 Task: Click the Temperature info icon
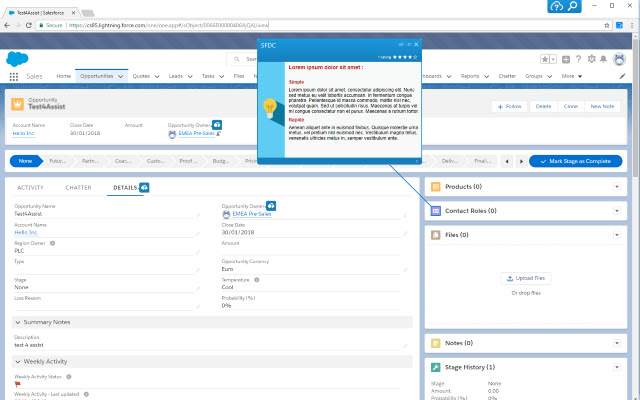(257, 280)
